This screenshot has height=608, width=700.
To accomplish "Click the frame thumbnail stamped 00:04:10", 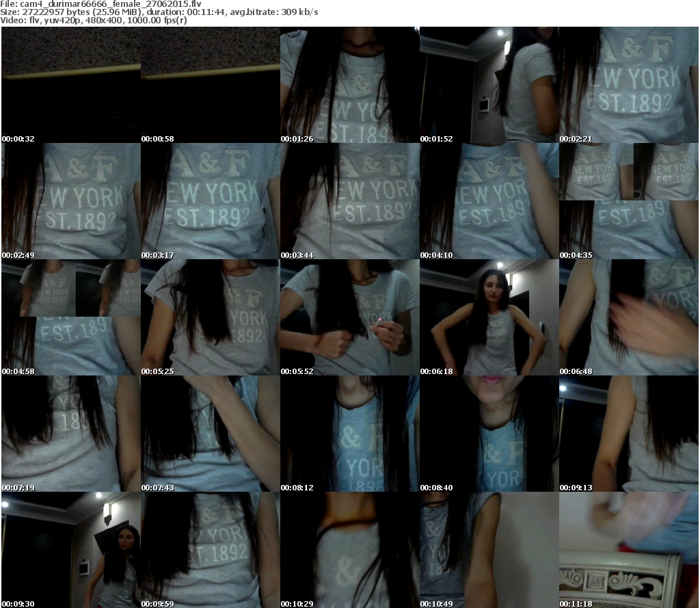I will (489, 201).
